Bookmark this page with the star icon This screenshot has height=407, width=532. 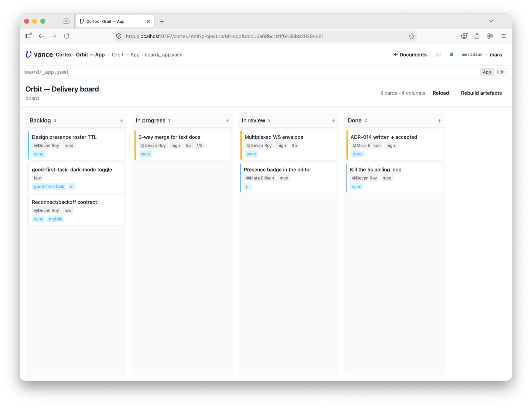(x=411, y=36)
